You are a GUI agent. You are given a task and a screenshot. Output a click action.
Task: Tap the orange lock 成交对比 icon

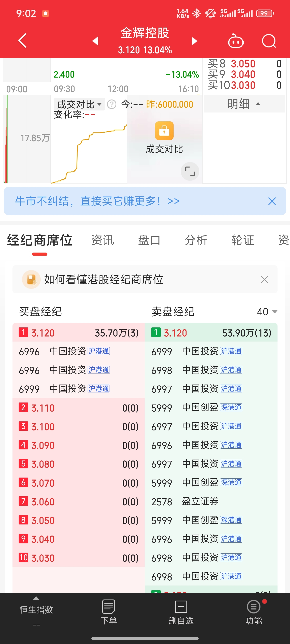click(x=164, y=131)
